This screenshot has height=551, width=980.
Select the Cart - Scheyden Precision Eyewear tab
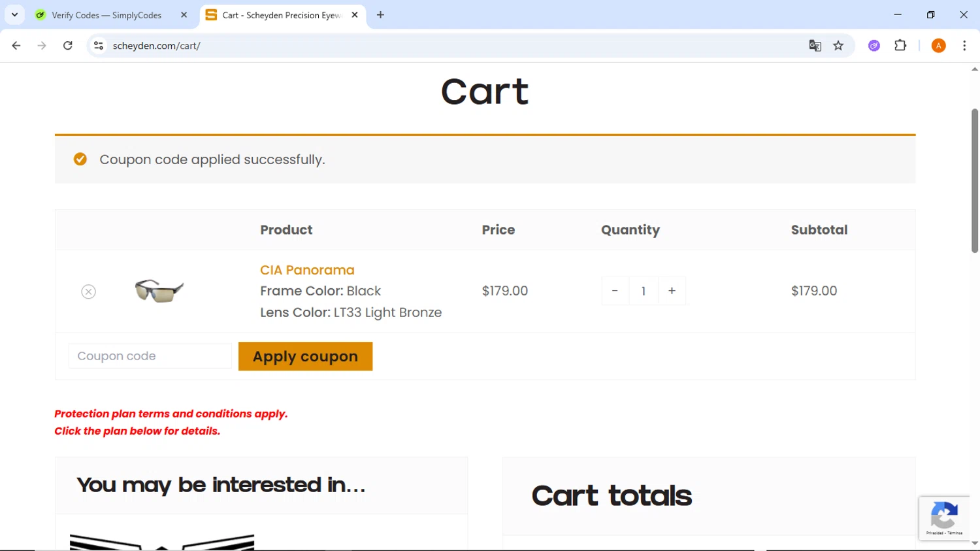pos(281,15)
